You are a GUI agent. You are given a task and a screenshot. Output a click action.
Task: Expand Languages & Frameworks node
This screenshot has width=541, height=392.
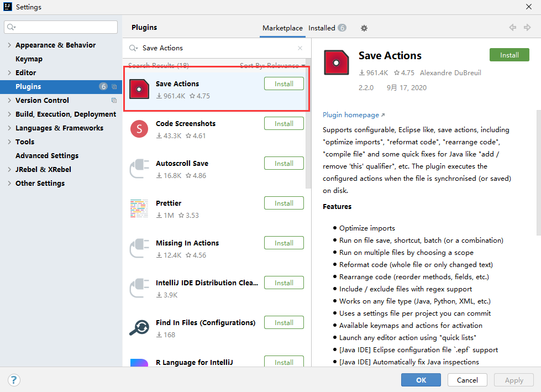pyautogui.click(x=9, y=128)
